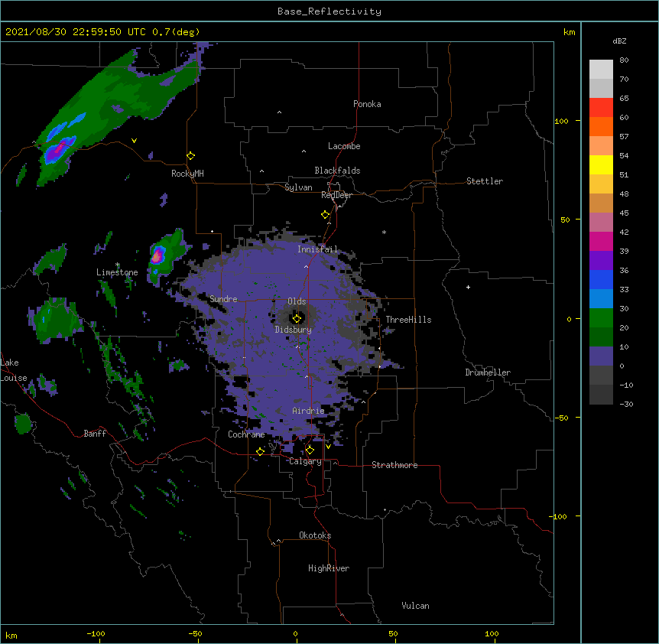Click the Strathmore label
Screen dimensions: 659x644
pos(394,465)
